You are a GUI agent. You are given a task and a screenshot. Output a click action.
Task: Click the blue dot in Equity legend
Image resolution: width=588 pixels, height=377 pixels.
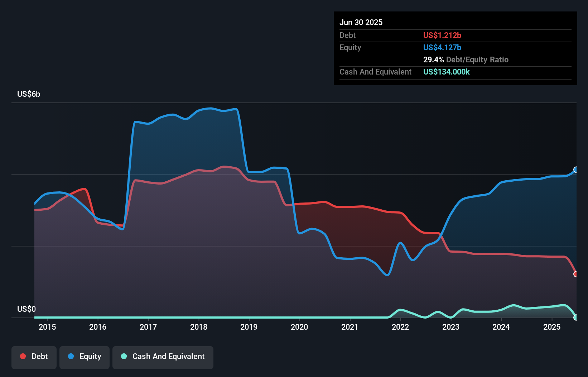pos(71,356)
